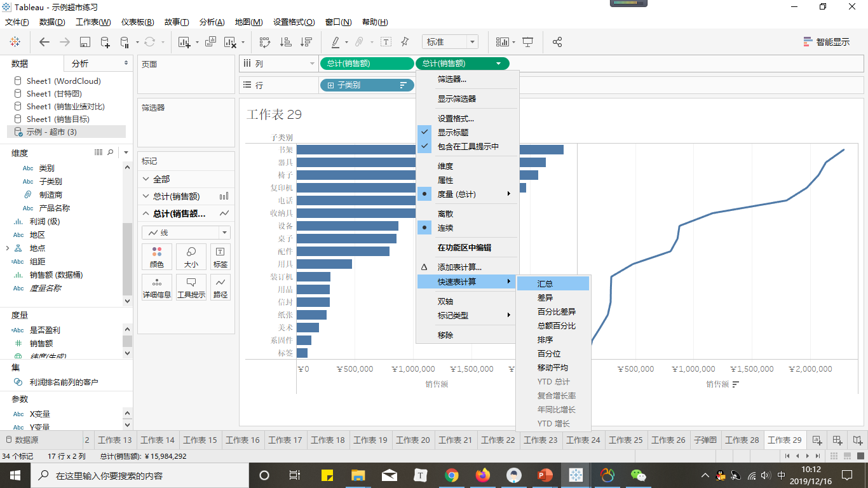Create a new worksheet from toolbar icon

pos(185,42)
